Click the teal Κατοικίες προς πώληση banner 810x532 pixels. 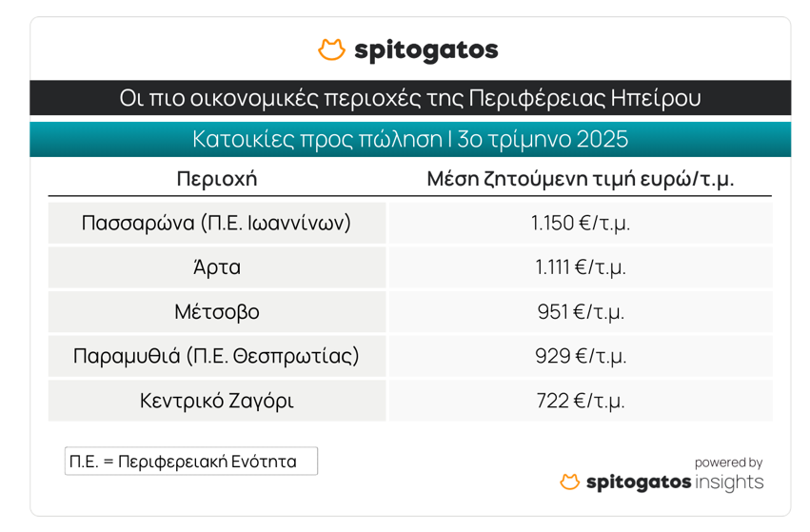[x=409, y=139]
